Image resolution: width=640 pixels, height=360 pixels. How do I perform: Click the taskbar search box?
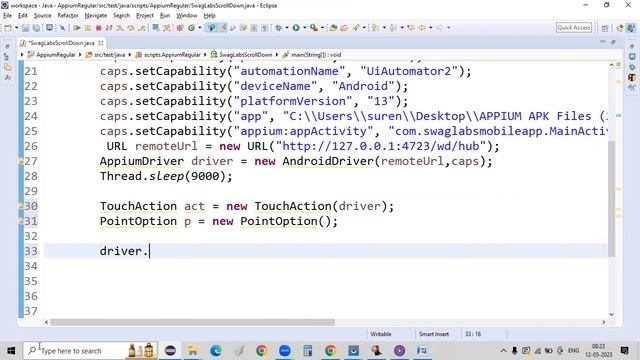pyautogui.click(x=89, y=351)
